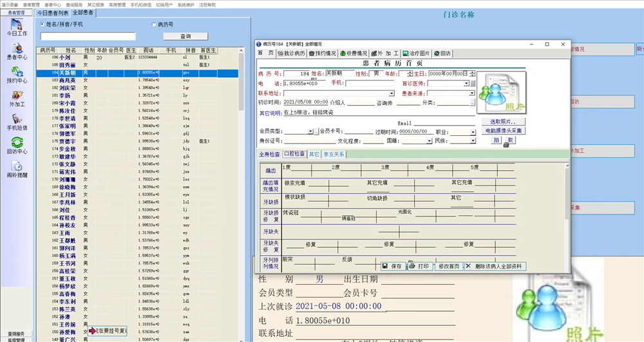Expand 民族 dropdown
The image size is (644, 342).
(x=473, y=141)
